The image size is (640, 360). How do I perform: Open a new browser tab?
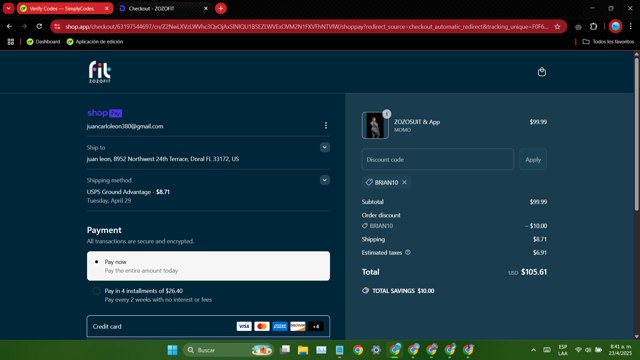pyautogui.click(x=221, y=9)
